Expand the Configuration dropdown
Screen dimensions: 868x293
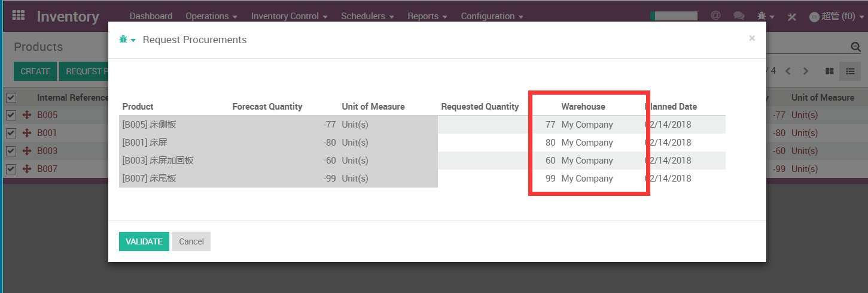[x=492, y=16]
